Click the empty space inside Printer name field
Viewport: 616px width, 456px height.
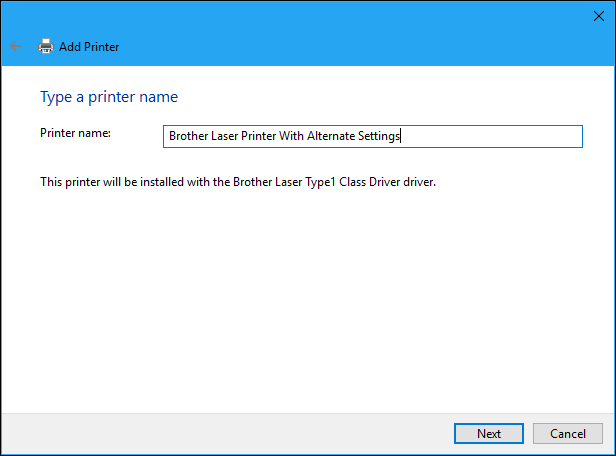pyautogui.click(x=490, y=136)
